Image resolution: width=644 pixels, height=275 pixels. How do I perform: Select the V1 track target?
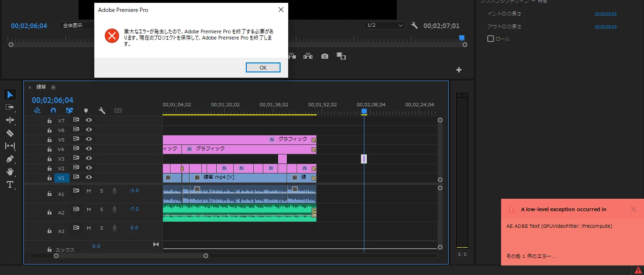[x=62, y=178]
